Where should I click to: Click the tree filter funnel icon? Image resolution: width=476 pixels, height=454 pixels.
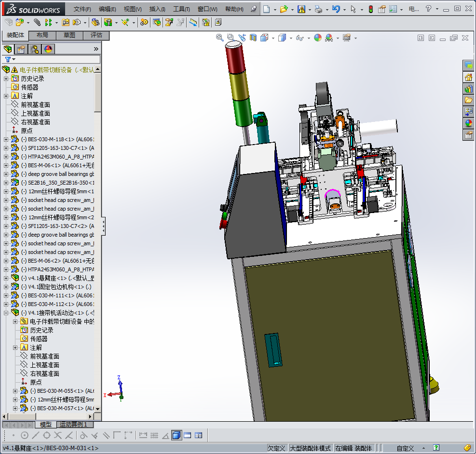pos(8,59)
